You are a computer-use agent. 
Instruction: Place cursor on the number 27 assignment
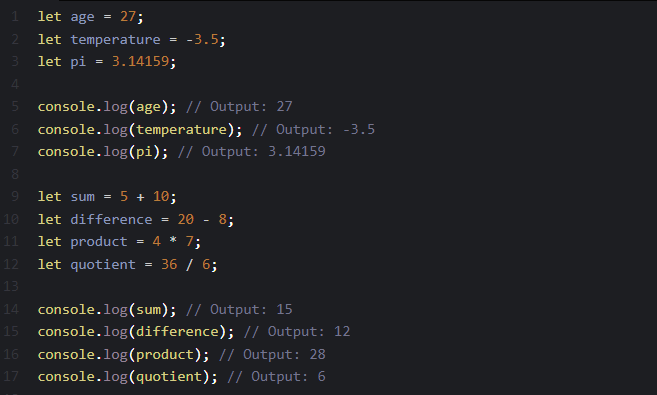[128, 16]
